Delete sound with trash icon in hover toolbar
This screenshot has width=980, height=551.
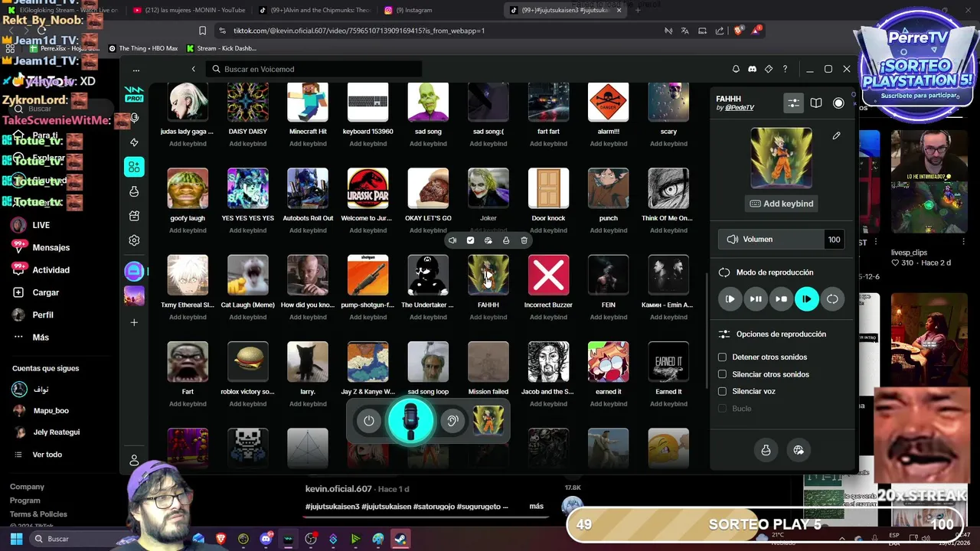coord(524,240)
